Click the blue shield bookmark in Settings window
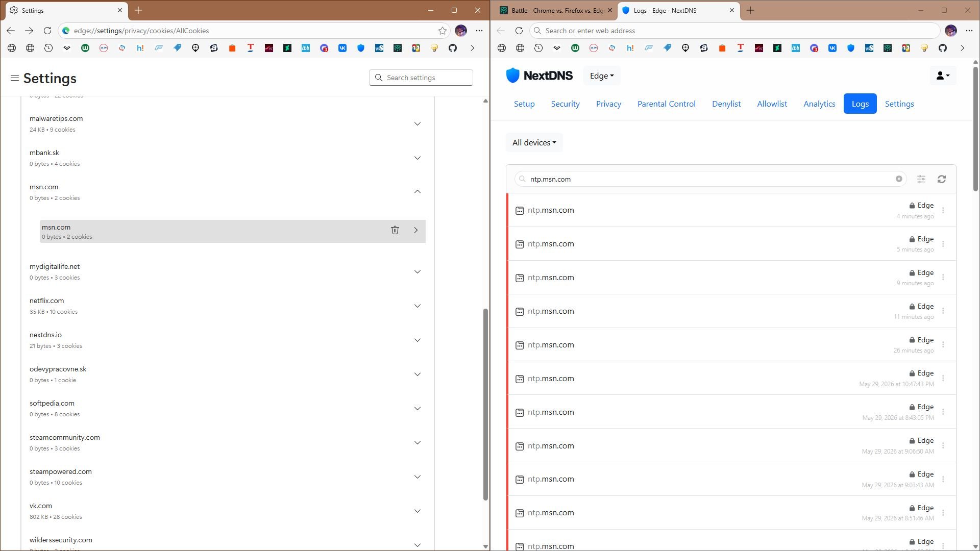This screenshot has width=980, height=551. [361, 48]
